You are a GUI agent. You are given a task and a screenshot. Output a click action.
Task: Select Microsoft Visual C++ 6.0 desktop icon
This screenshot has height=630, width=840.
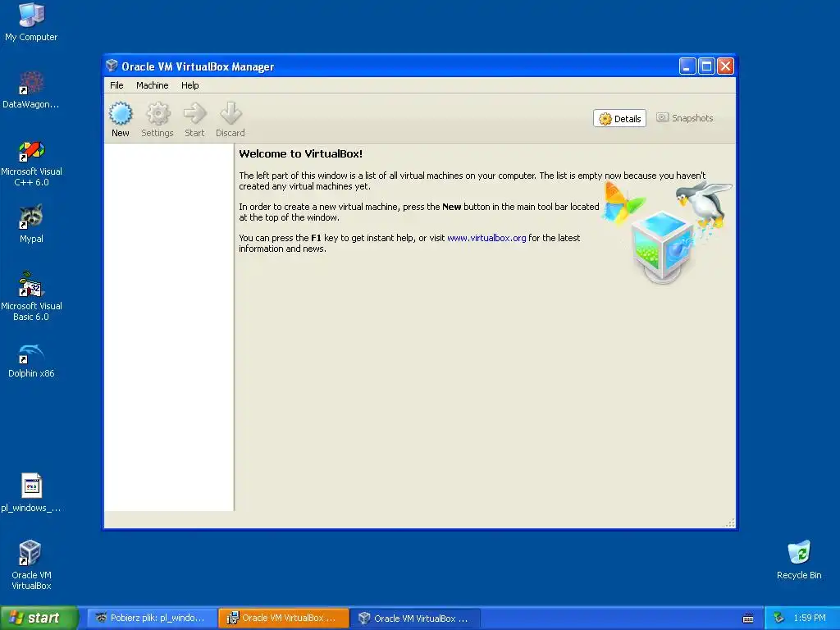[x=31, y=163]
